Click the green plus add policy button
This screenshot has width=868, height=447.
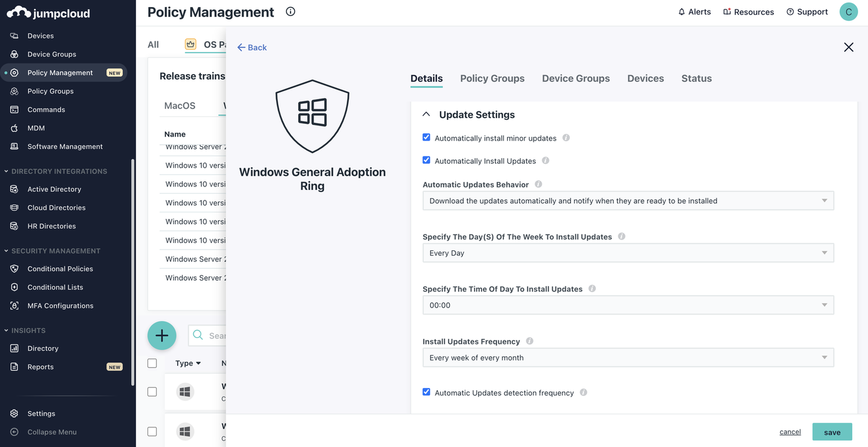[162, 335]
